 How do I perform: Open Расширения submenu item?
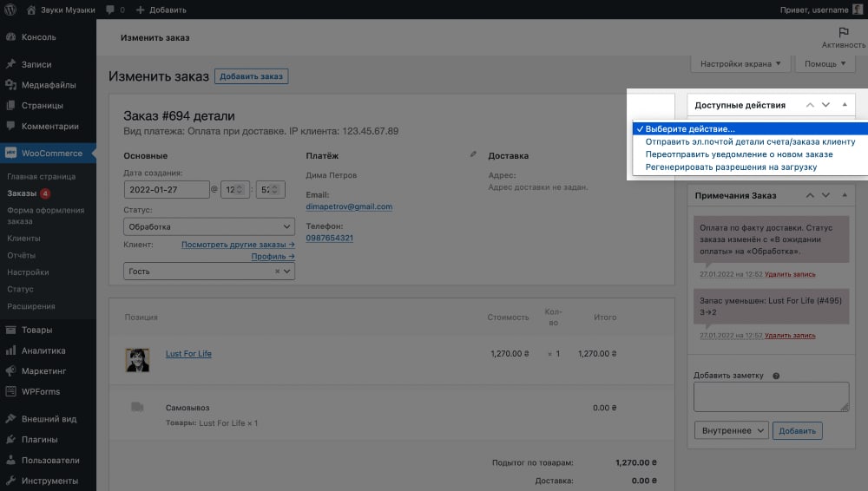[x=31, y=306]
